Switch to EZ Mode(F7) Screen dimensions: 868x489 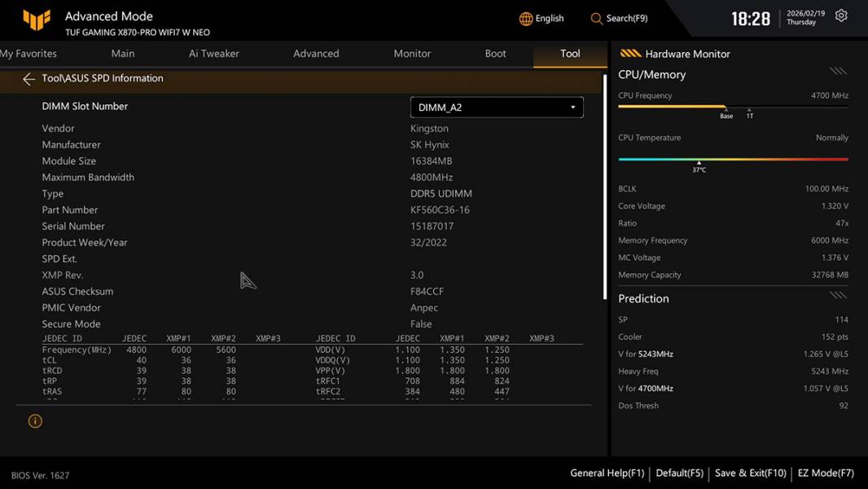(826, 473)
